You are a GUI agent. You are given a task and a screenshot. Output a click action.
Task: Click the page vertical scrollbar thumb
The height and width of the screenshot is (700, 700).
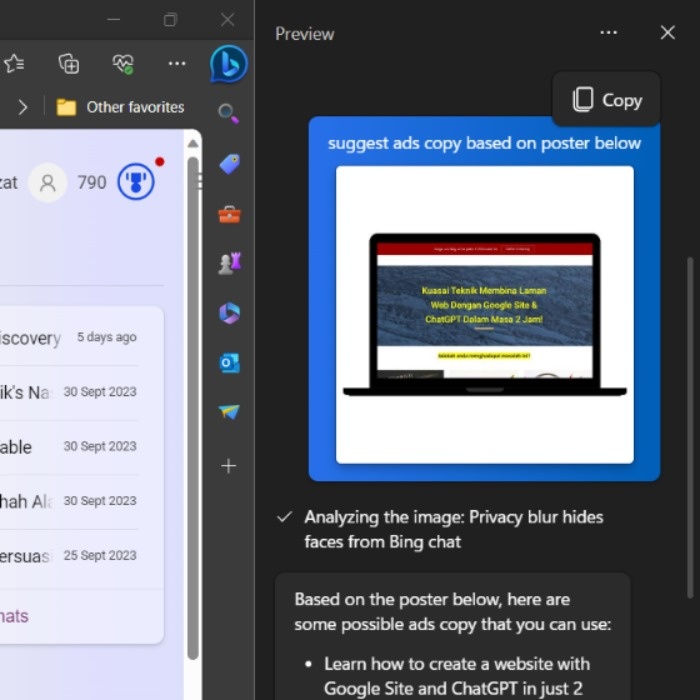click(x=193, y=408)
